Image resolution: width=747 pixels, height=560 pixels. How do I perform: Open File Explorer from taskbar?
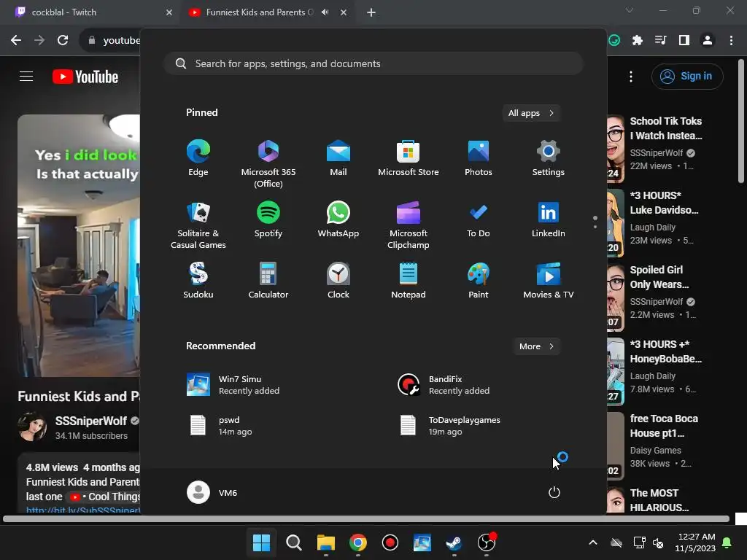[x=326, y=542]
